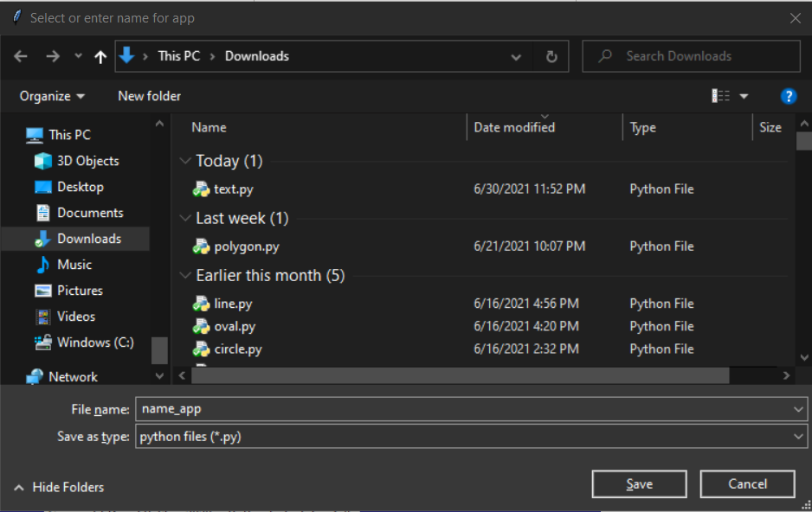Change view using the view icon
This screenshot has width=812, height=512.
pyautogui.click(x=721, y=96)
